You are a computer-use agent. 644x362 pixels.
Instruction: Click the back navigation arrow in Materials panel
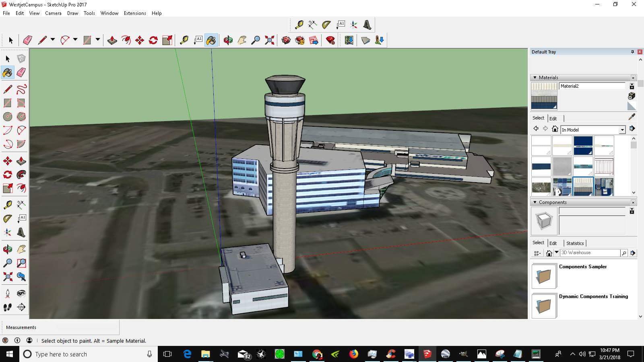(536, 128)
